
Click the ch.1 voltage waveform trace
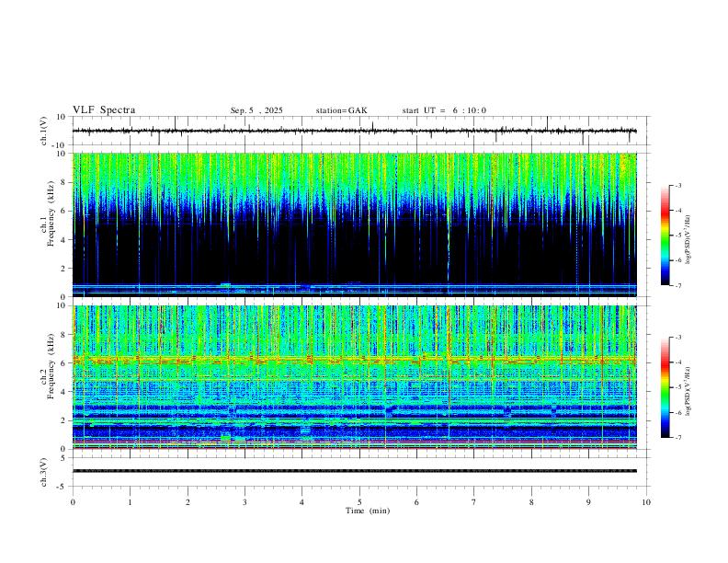354,131
